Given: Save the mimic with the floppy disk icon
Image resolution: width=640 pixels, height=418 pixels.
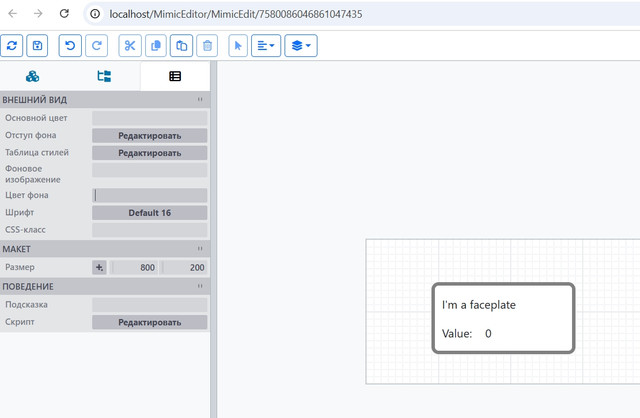Looking at the screenshot, I should [x=37, y=45].
